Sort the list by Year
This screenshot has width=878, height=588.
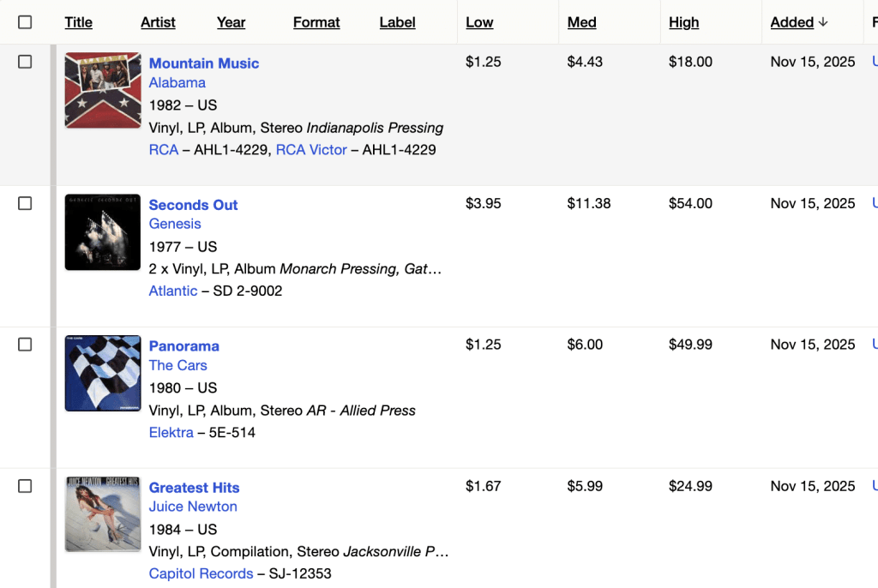tap(231, 22)
